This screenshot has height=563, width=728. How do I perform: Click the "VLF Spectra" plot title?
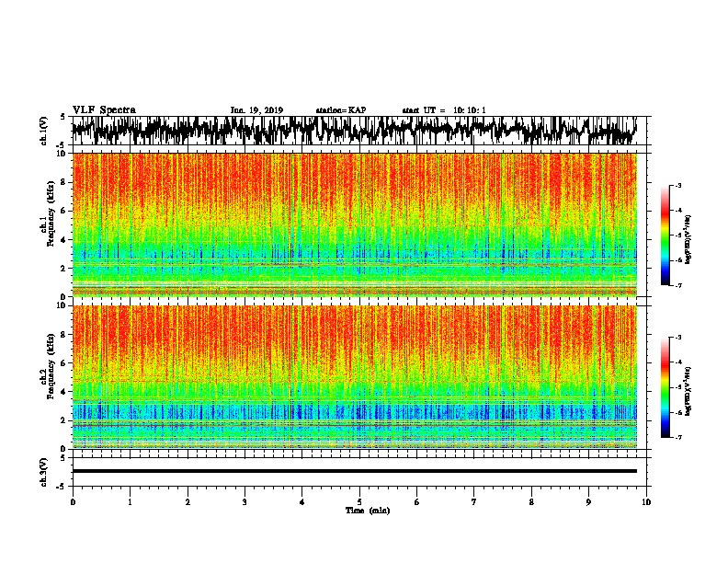(104, 110)
